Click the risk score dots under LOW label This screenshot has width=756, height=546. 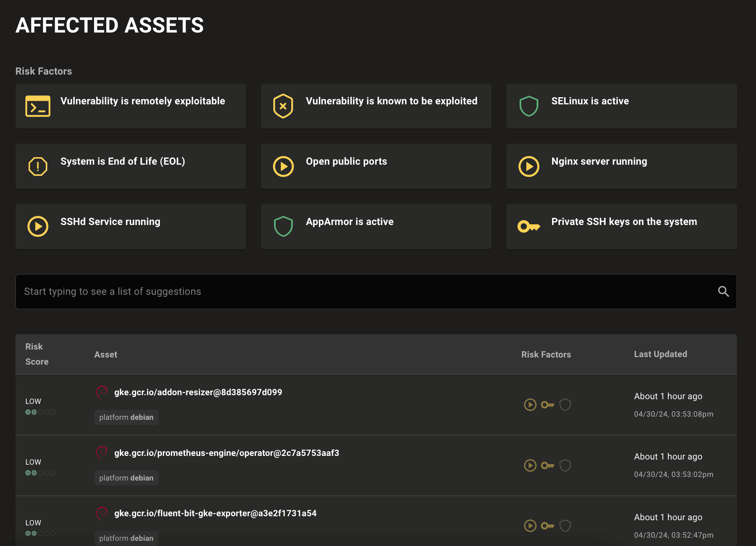tap(40, 412)
